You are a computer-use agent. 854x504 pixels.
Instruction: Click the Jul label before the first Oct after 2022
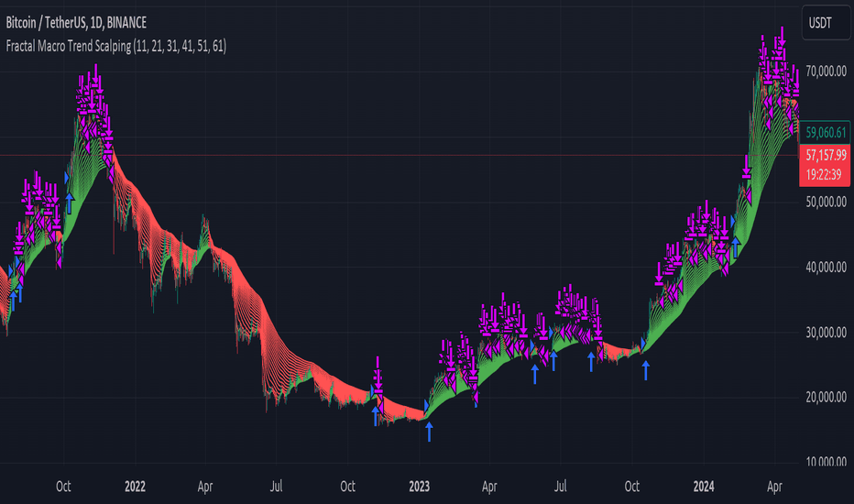click(276, 486)
